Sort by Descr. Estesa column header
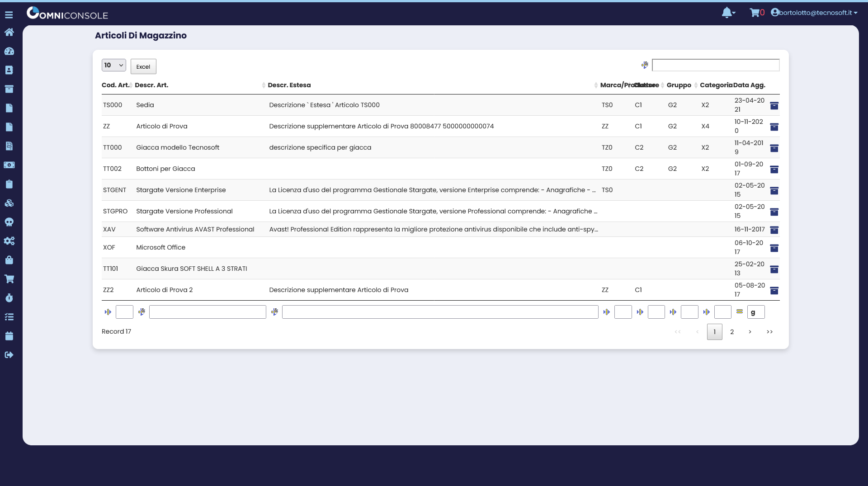The image size is (868, 486). click(289, 85)
